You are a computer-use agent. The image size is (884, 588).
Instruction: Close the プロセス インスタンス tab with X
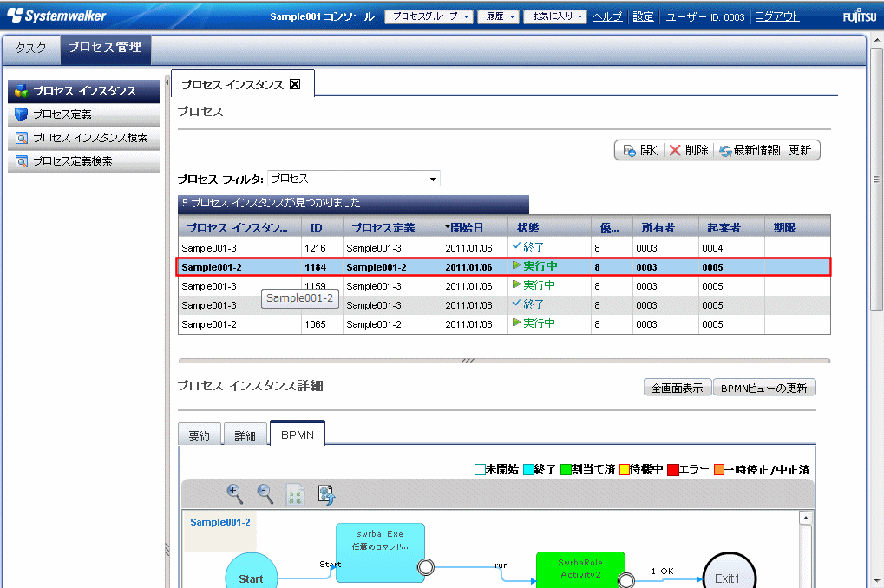[295, 84]
